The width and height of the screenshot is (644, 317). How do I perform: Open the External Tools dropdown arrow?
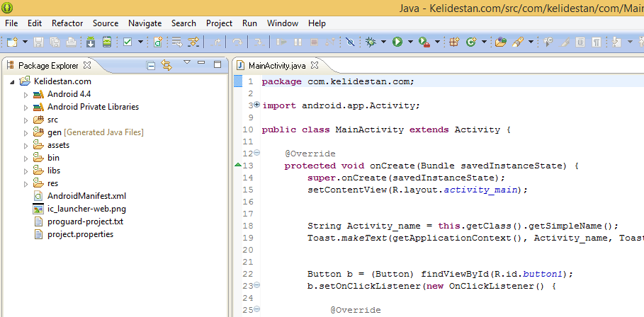pyautogui.click(x=437, y=42)
